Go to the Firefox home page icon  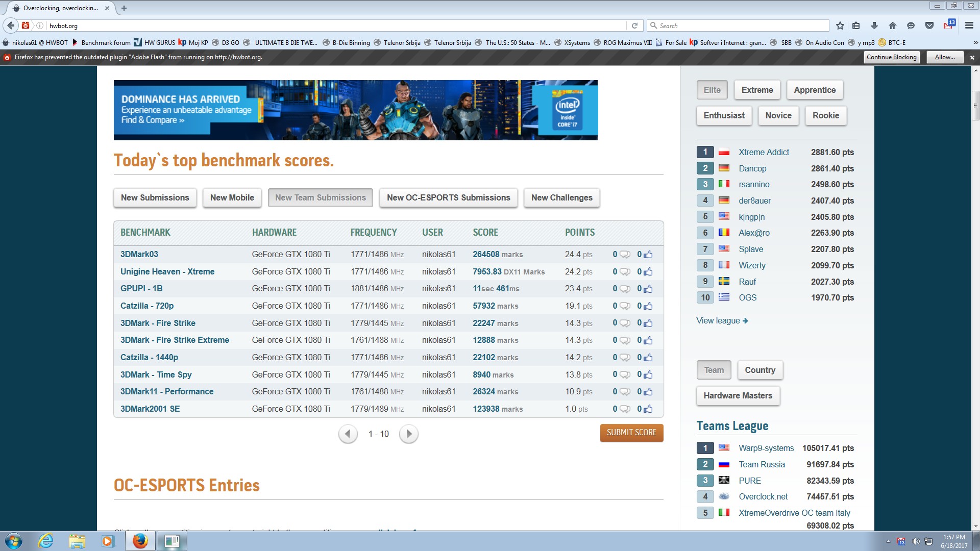[893, 26]
